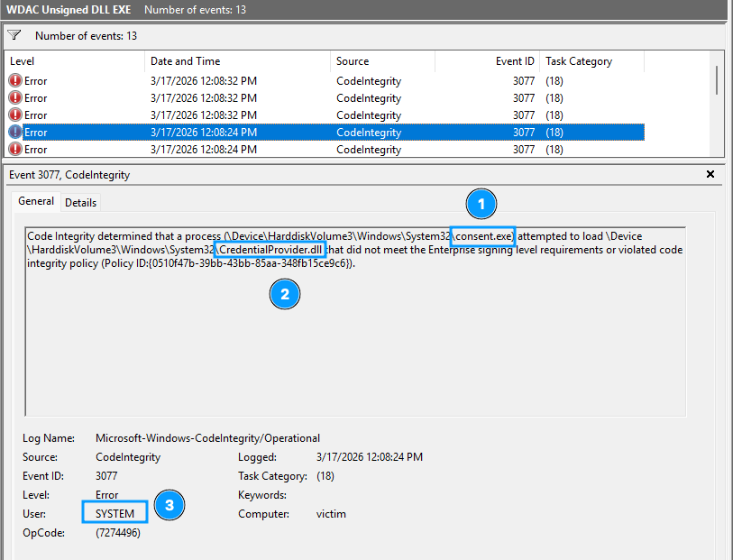733x560 pixels.
Task: Click the error icon in the highlighted event row
Action: [15, 133]
